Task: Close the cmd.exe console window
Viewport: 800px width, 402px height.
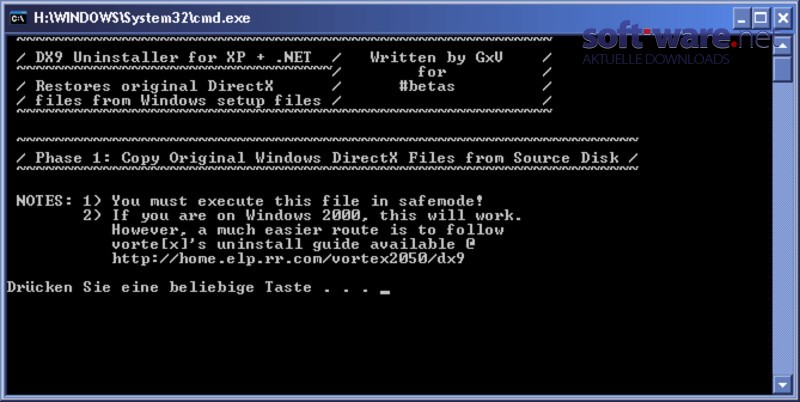Action: coord(782,19)
